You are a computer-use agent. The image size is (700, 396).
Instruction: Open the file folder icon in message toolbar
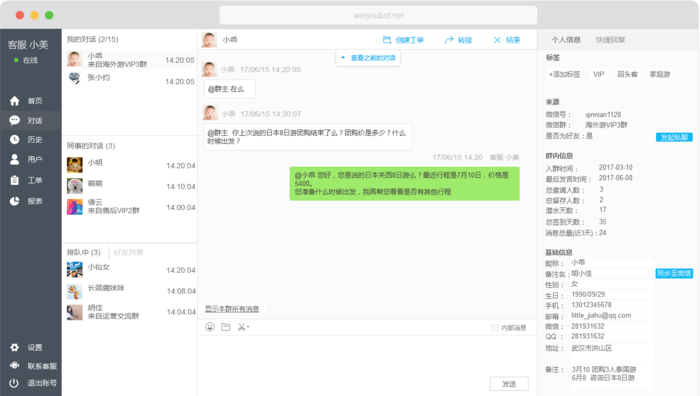(226, 327)
